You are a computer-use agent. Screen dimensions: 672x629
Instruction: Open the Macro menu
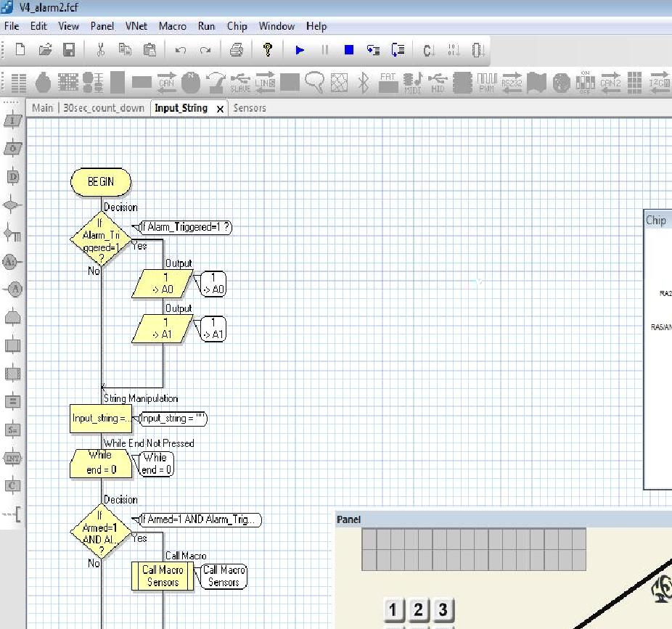[x=172, y=26]
